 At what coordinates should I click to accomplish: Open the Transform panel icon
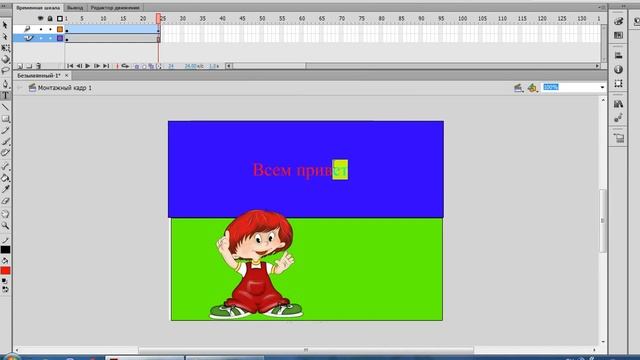pos(618,83)
